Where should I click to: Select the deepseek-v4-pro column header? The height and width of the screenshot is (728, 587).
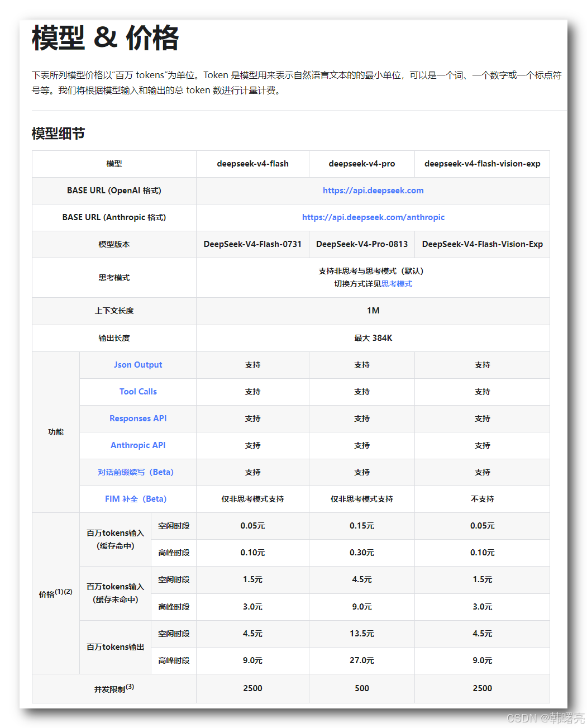362,164
